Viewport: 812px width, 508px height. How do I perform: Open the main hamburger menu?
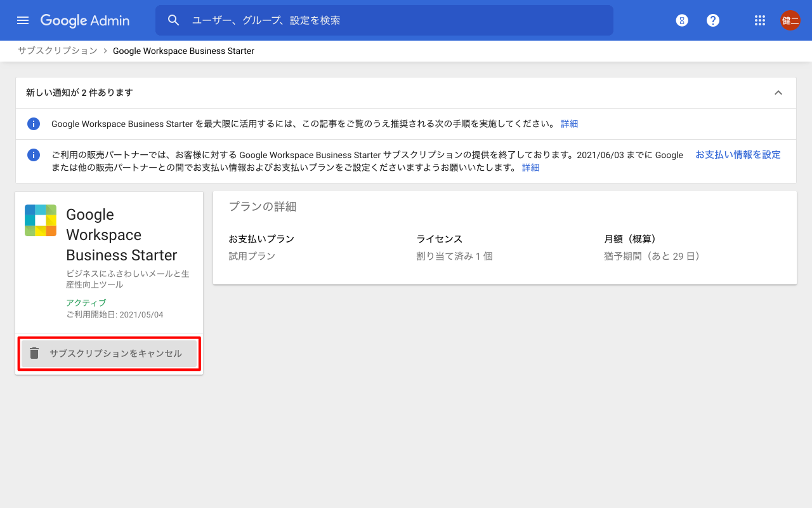pyautogui.click(x=23, y=20)
